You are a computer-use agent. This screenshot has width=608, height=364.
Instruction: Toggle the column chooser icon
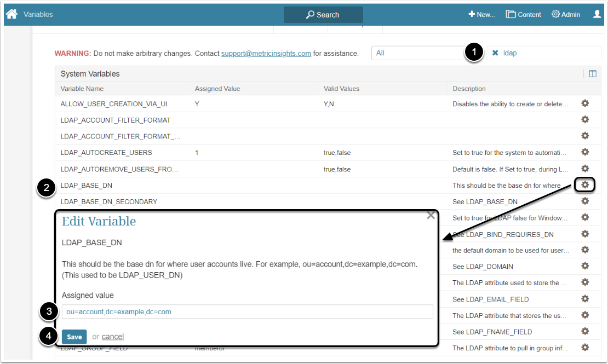(593, 74)
